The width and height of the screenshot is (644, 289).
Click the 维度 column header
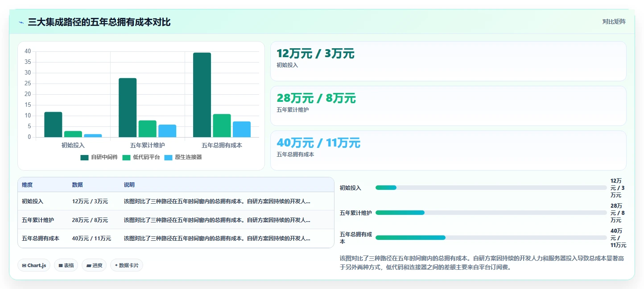(27, 185)
